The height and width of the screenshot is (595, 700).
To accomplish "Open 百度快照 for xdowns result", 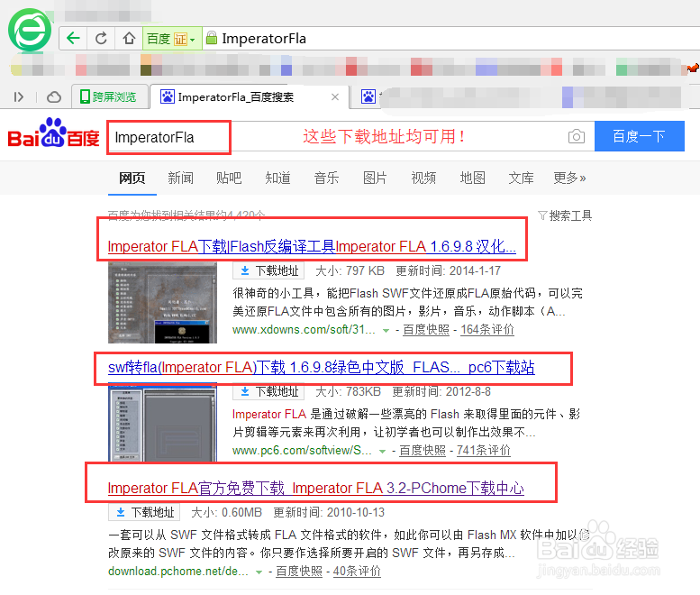I will [426, 330].
